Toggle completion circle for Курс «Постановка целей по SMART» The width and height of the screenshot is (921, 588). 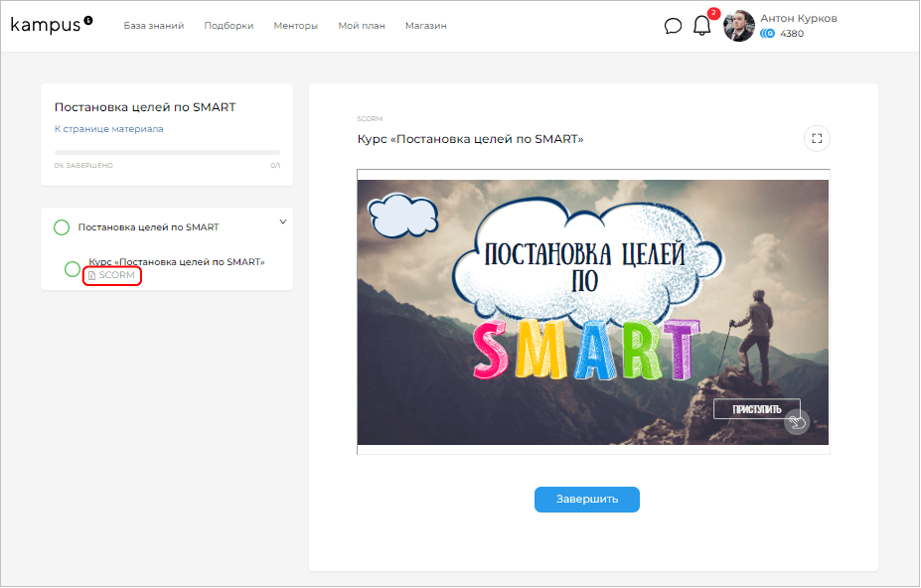pyautogui.click(x=73, y=269)
